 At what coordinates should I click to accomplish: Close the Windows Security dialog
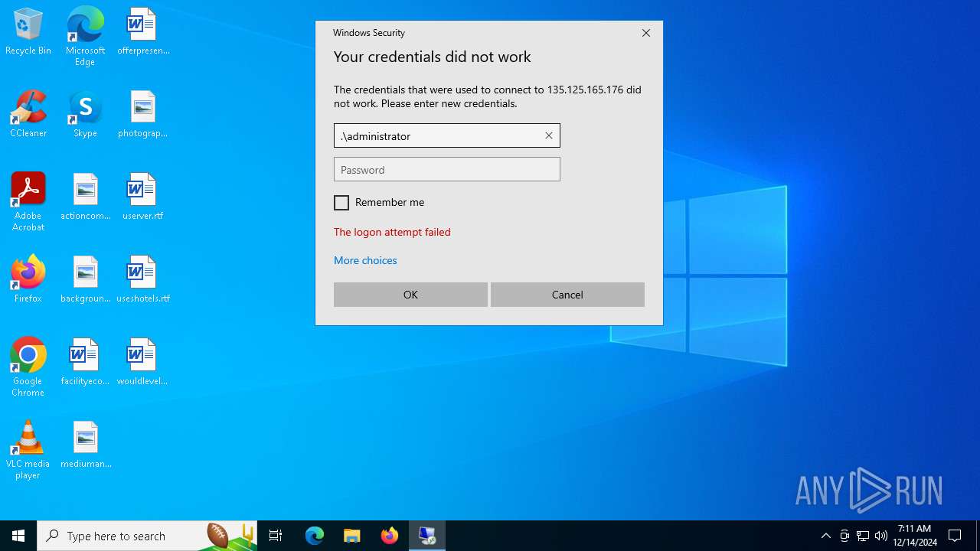pos(646,33)
